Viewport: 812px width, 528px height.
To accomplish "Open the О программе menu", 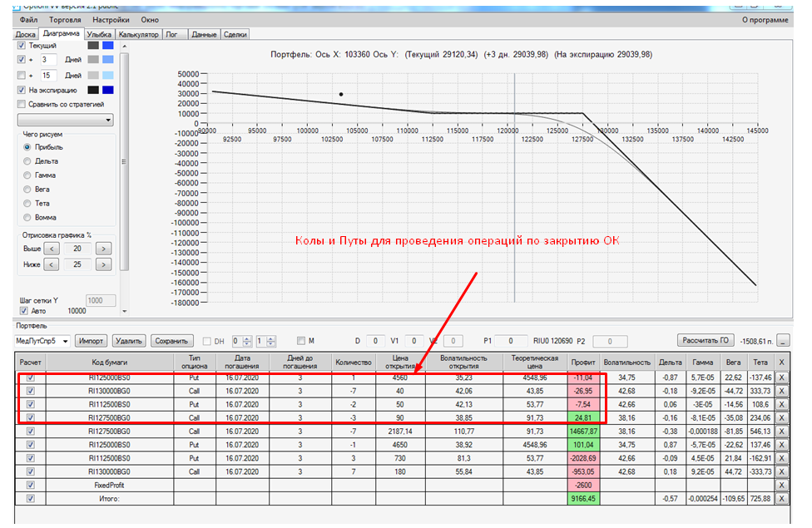I will coord(765,20).
